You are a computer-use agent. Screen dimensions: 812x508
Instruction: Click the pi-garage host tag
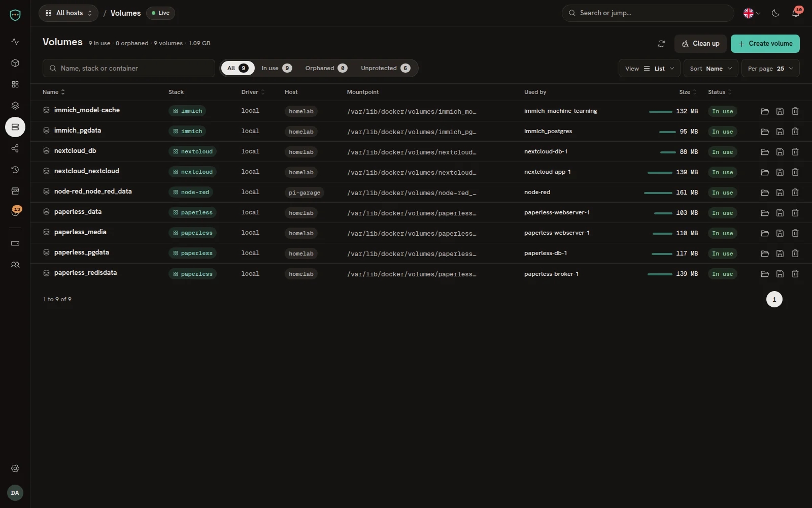[x=304, y=193]
